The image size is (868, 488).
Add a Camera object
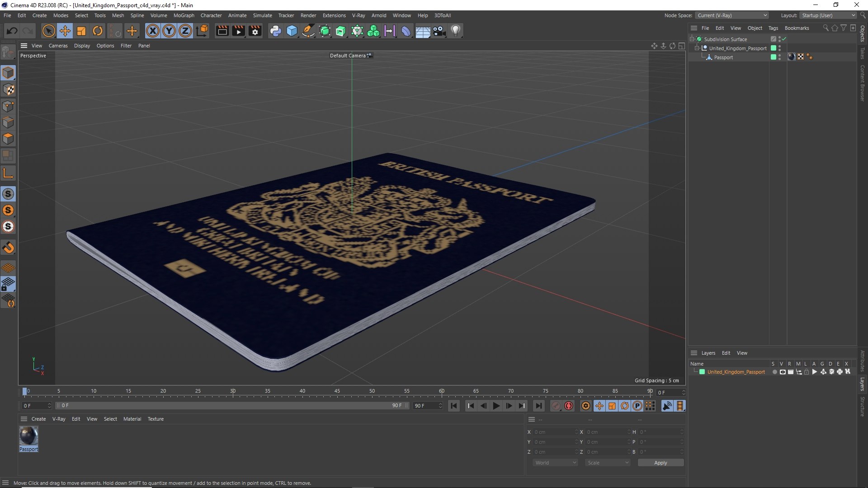click(x=439, y=31)
